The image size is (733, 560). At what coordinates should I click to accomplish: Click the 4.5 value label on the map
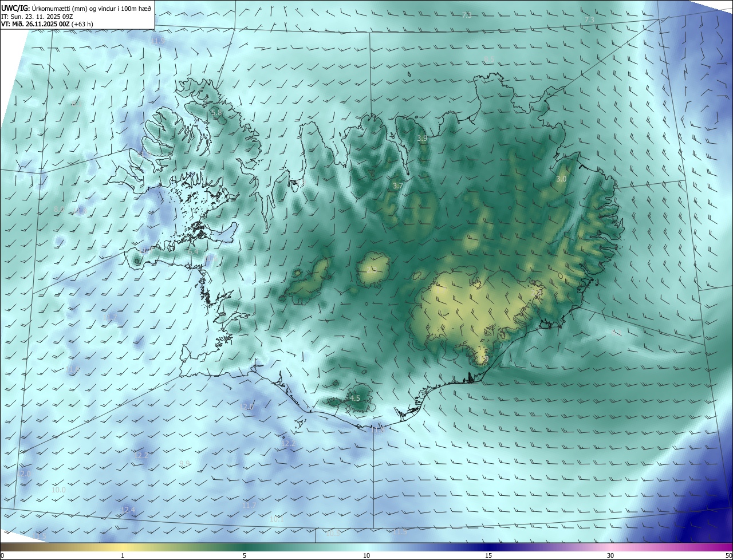pos(354,398)
